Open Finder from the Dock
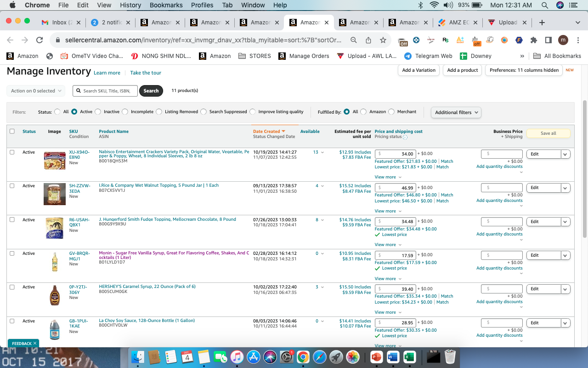The width and height of the screenshot is (588, 368). point(138,356)
